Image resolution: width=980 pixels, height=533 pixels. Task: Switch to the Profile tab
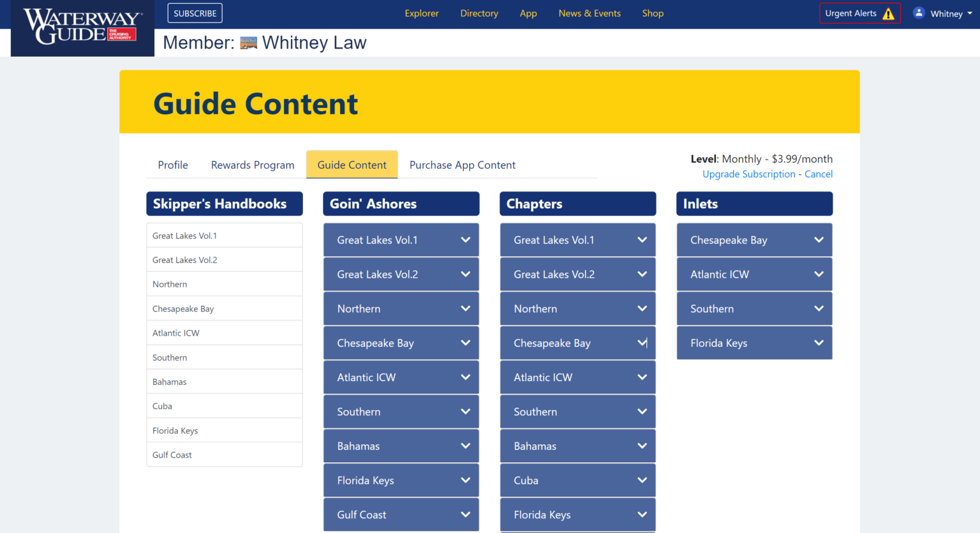(173, 165)
